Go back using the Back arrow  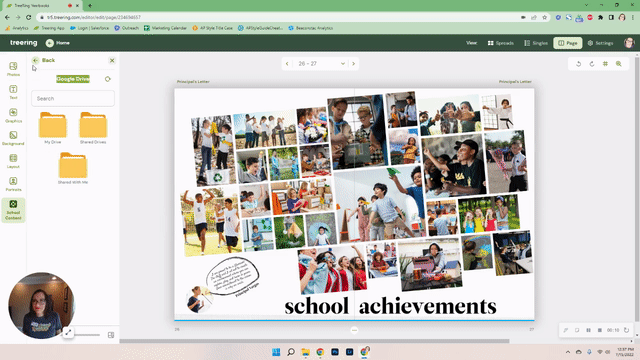pyautogui.click(x=36, y=60)
